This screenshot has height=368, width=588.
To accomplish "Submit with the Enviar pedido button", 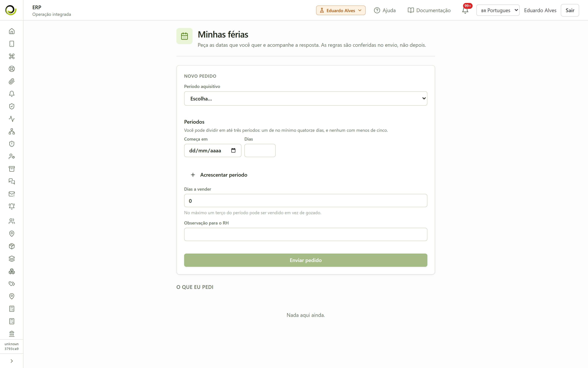I will (x=305, y=260).
